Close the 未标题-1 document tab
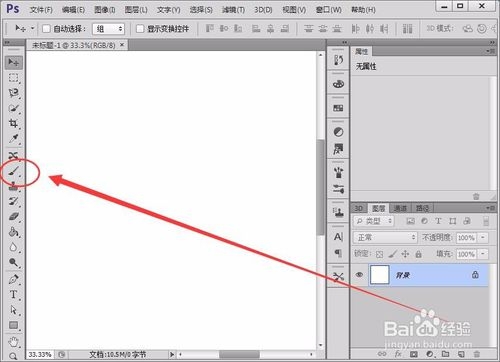Viewport: 500px width, 362px height. [x=122, y=44]
